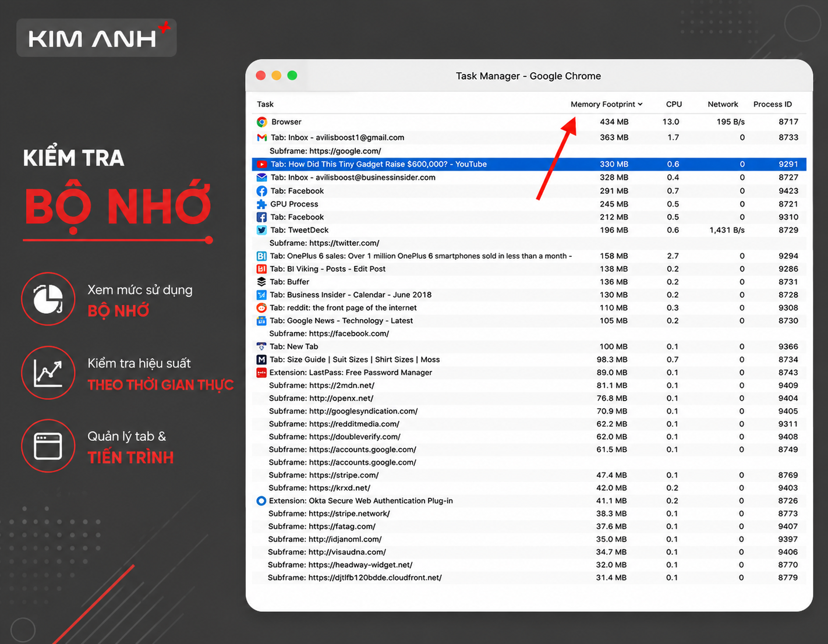Select Tab: reddit front page row
Image resolution: width=828 pixels, height=644 pixels.
pos(529,307)
